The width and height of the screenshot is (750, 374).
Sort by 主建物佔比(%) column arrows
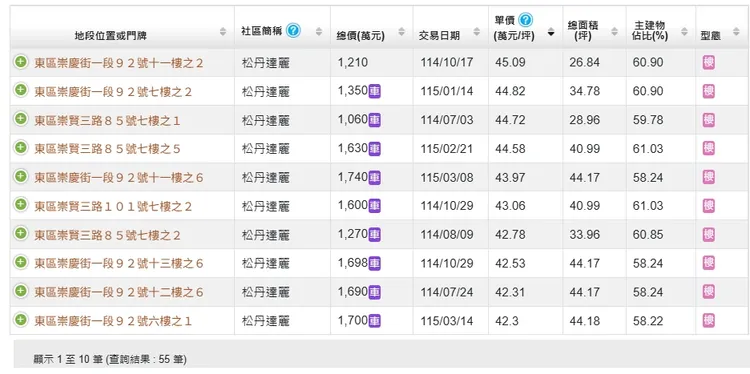pyautogui.click(x=684, y=32)
